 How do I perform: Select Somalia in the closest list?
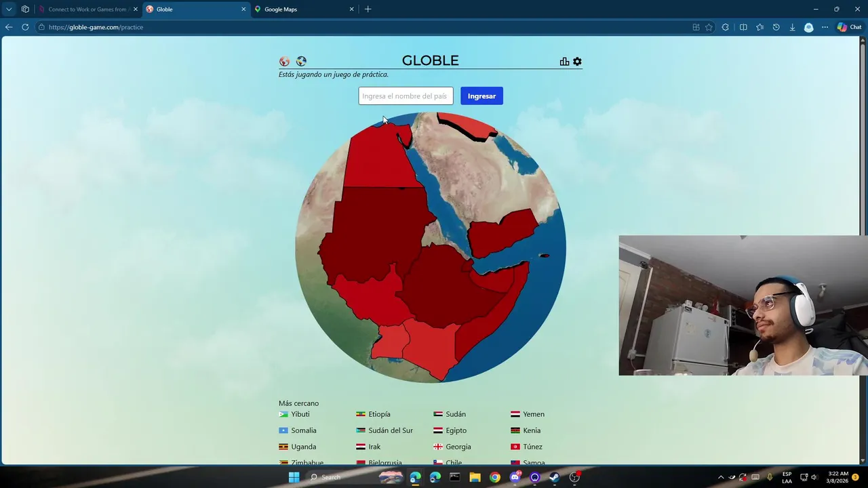point(298,430)
